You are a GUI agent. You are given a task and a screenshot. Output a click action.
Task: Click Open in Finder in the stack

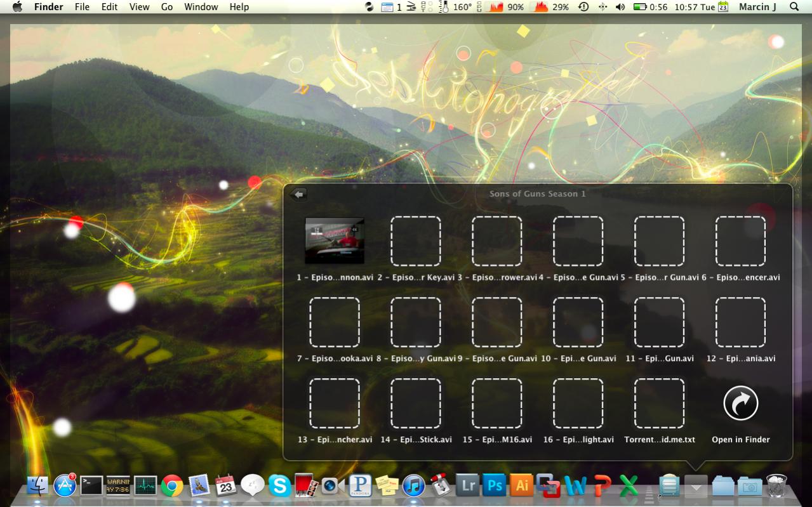[741, 414]
